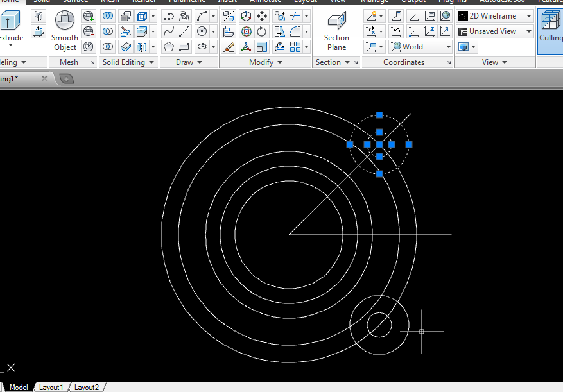Select the Rotate circular-arrow tool
Viewport: 563px width, 392px height.
pos(262,31)
